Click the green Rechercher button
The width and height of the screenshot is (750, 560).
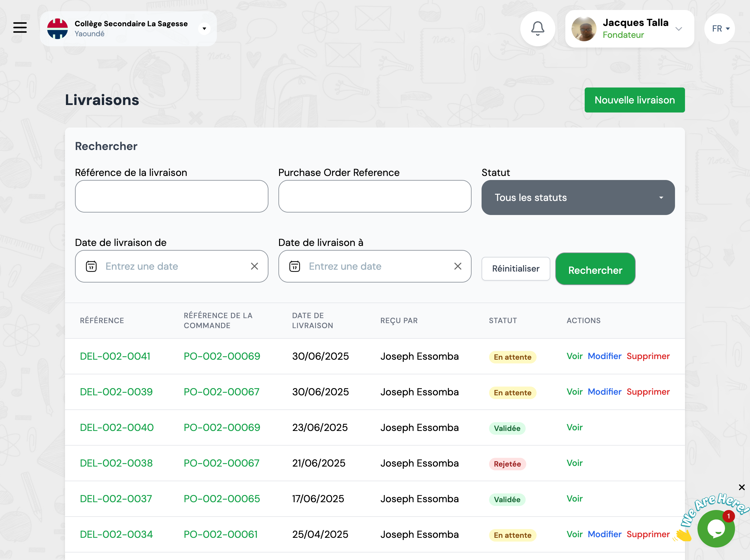point(595,270)
